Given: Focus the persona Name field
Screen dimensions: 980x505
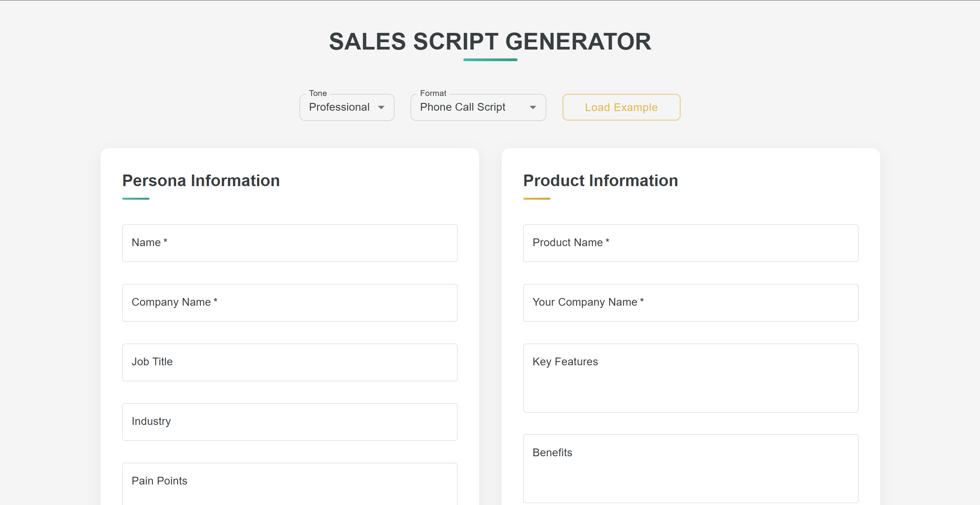Looking at the screenshot, I should tap(290, 243).
